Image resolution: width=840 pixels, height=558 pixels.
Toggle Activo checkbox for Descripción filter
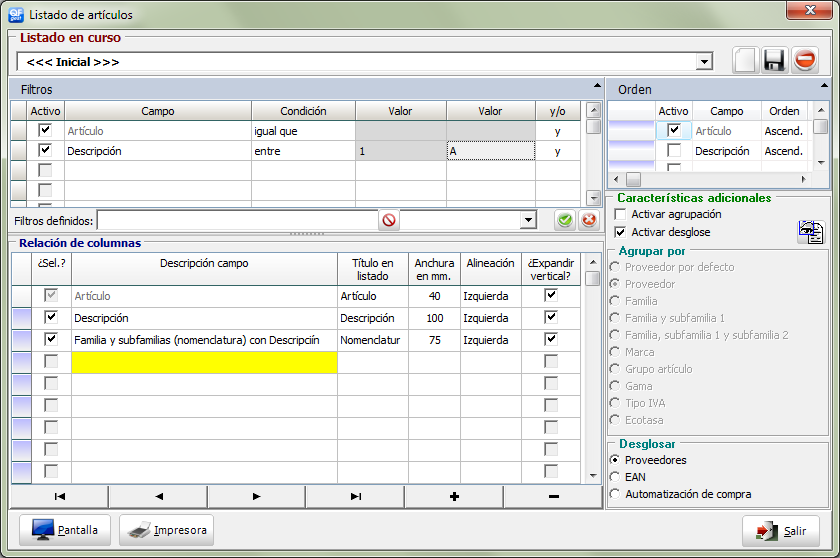click(x=45, y=150)
